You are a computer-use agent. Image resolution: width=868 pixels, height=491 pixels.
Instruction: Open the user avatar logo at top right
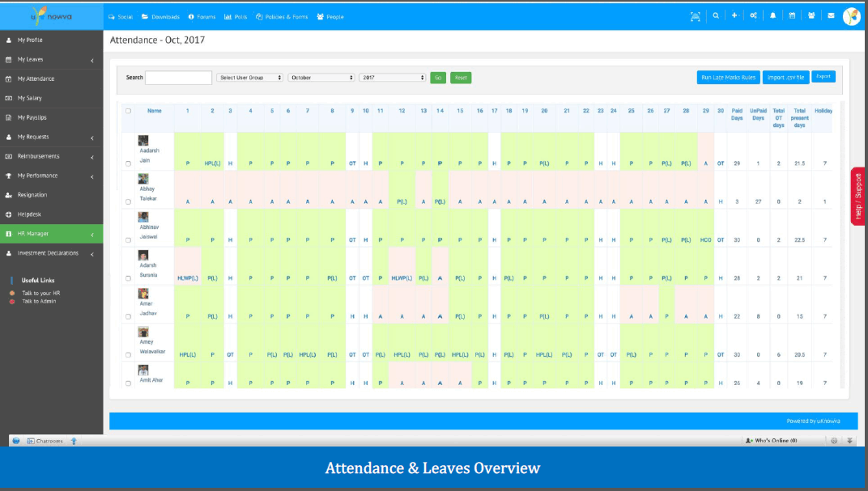(x=851, y=17)
